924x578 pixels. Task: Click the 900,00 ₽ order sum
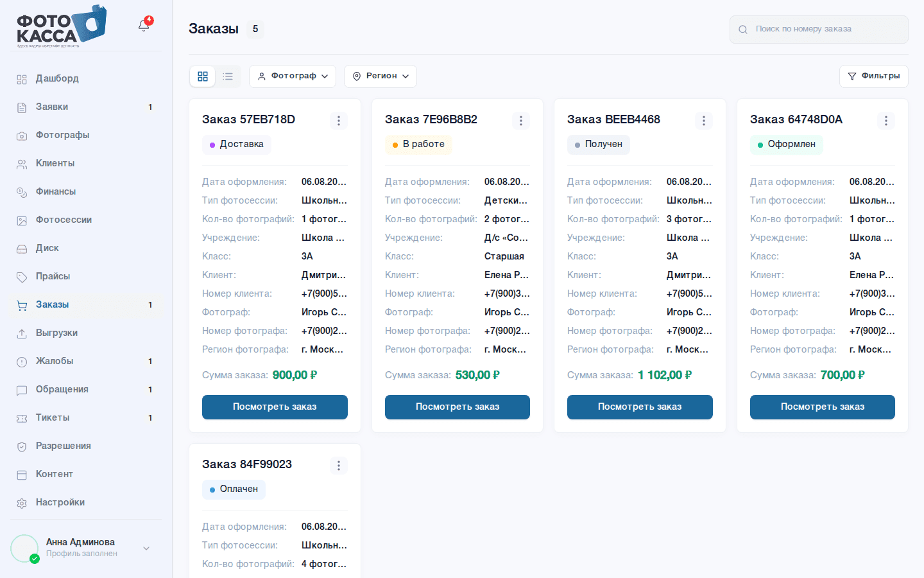[295, 375]
